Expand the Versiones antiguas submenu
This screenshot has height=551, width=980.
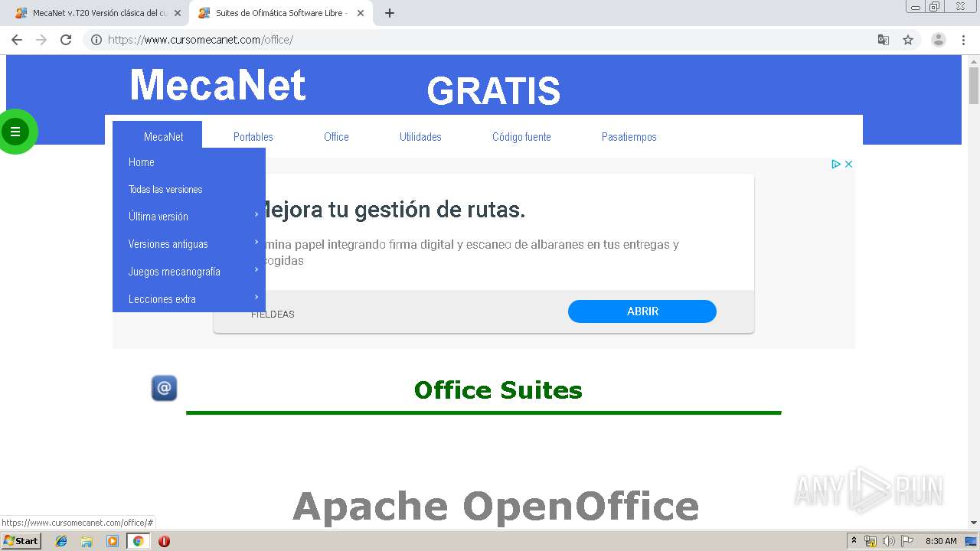pos(189,244)
